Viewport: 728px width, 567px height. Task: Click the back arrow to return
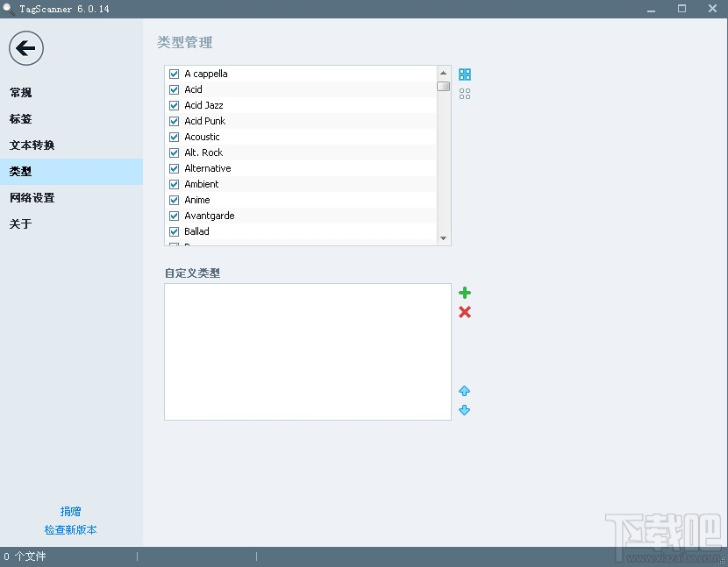tap(25, 48)
